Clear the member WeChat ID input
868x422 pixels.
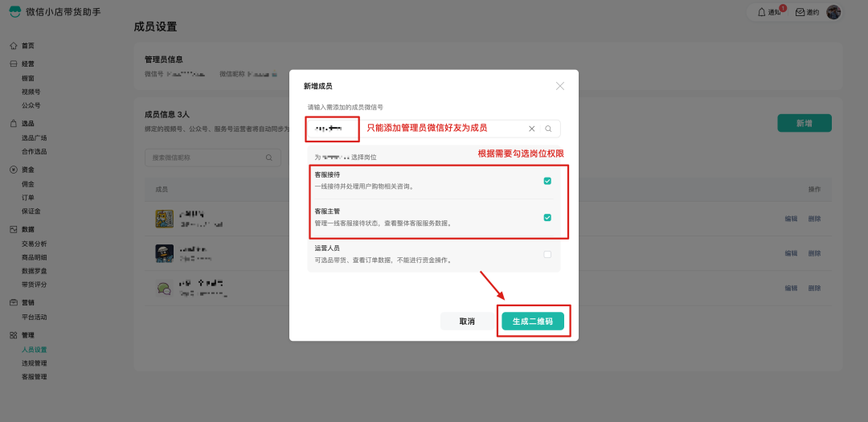click(531, 129)
